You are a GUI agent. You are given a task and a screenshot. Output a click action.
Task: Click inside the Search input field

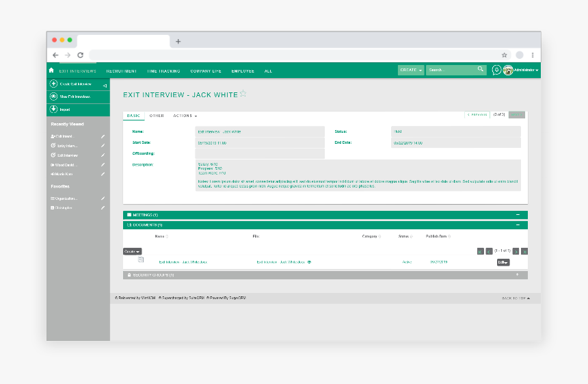[x=451, y=70]
